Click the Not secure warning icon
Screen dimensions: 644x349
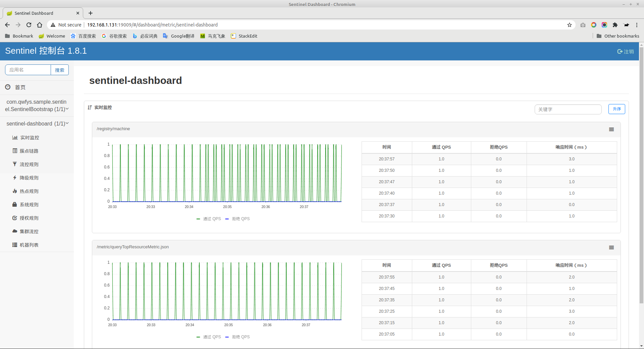(x=53, y=25)
